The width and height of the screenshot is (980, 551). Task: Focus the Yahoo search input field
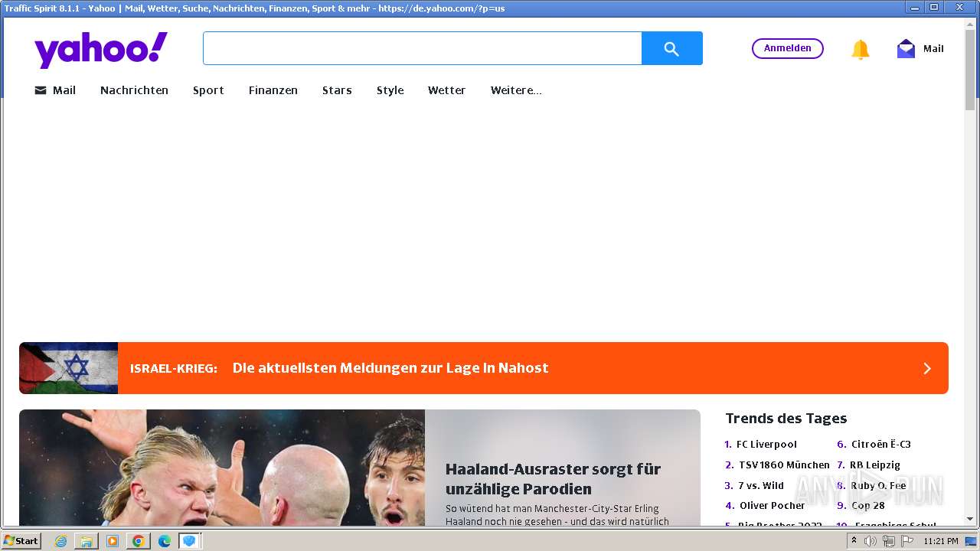[x=422, y=48]
